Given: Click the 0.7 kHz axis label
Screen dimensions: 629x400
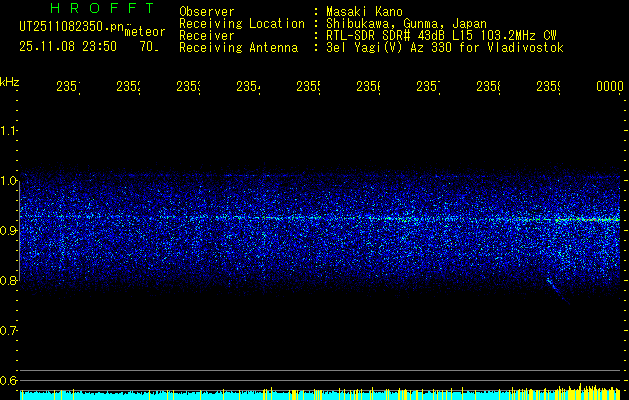Looking at the screenshot, I should [8, 331].
